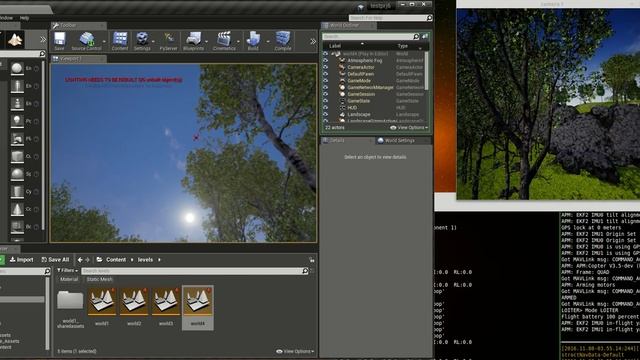Click the Compile toolbar icon

(283, 39)
